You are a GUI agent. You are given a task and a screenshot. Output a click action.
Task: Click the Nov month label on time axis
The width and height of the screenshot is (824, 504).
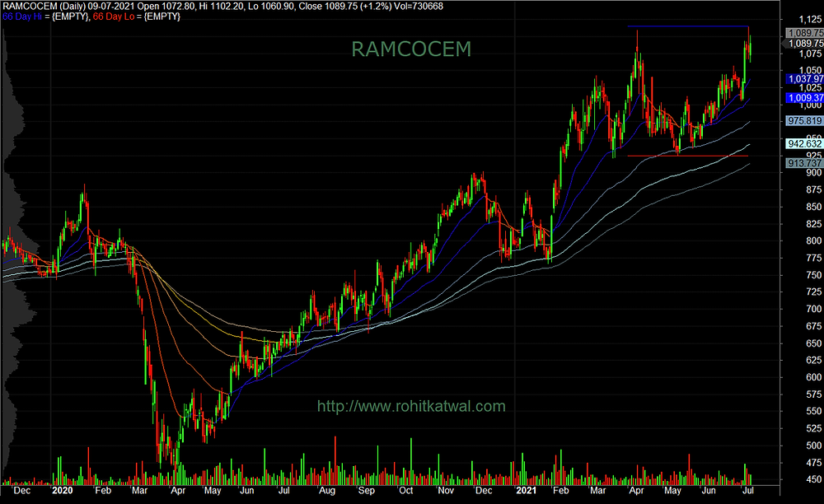pos(446,490)
